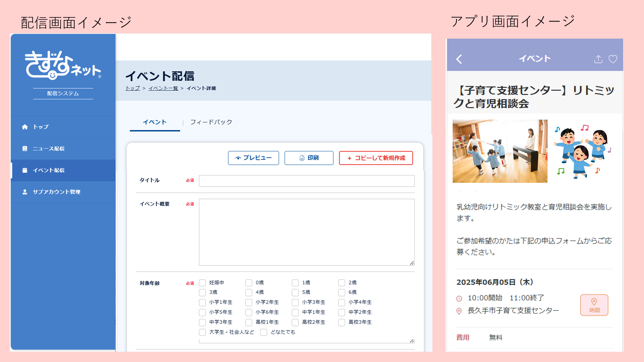Screen dimensions: 644x362
Task: Click into the タイトル input field
Action: point(307,181)
